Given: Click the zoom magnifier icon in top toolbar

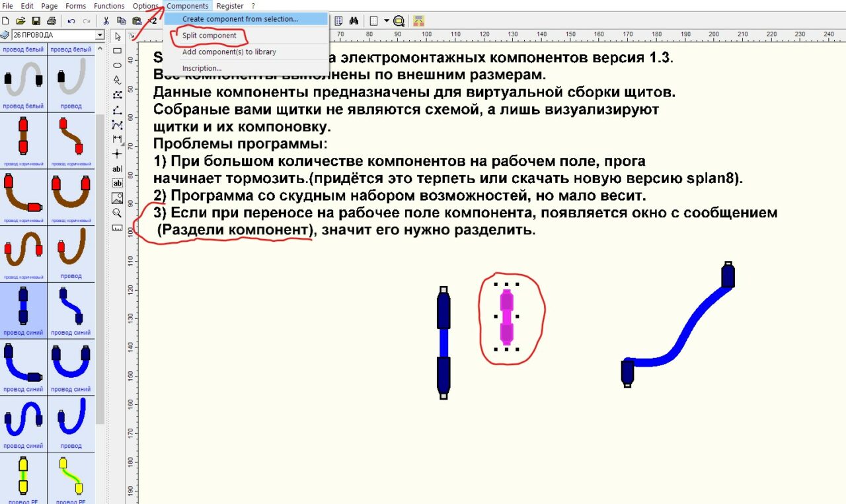Looking at the screenshot, I should pos(399,21).
